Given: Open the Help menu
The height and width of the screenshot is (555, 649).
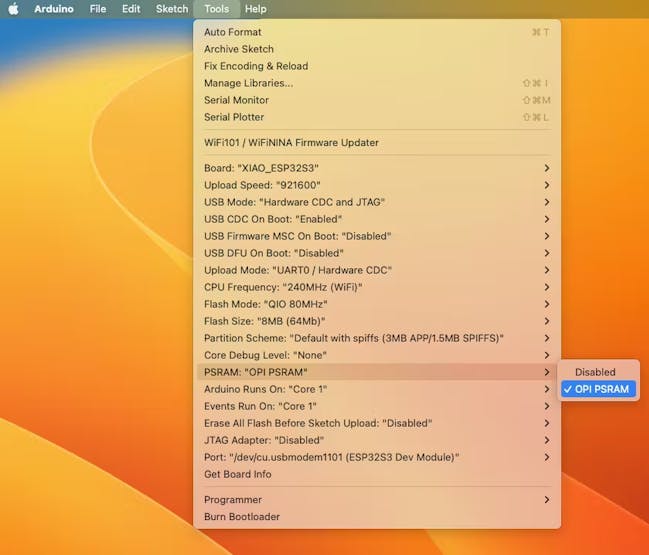Looking at the screenshot, I should point(255,9).
